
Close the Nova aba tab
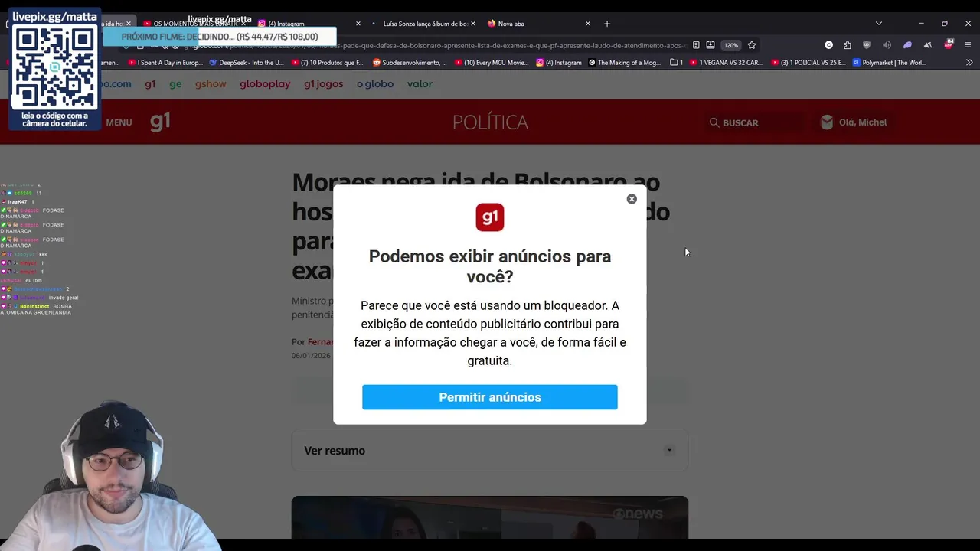(x=587, y=24)
